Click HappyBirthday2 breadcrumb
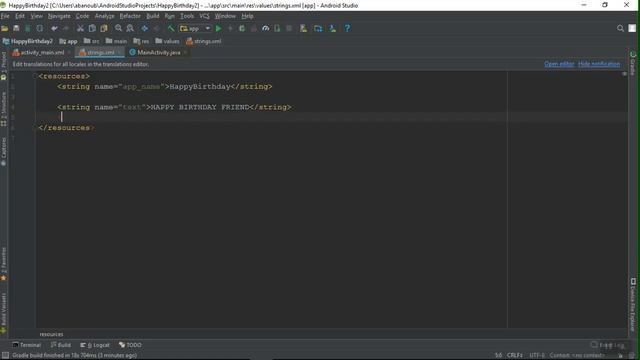The height and width of the screenshot is (360, 640). tap(28, 41)
